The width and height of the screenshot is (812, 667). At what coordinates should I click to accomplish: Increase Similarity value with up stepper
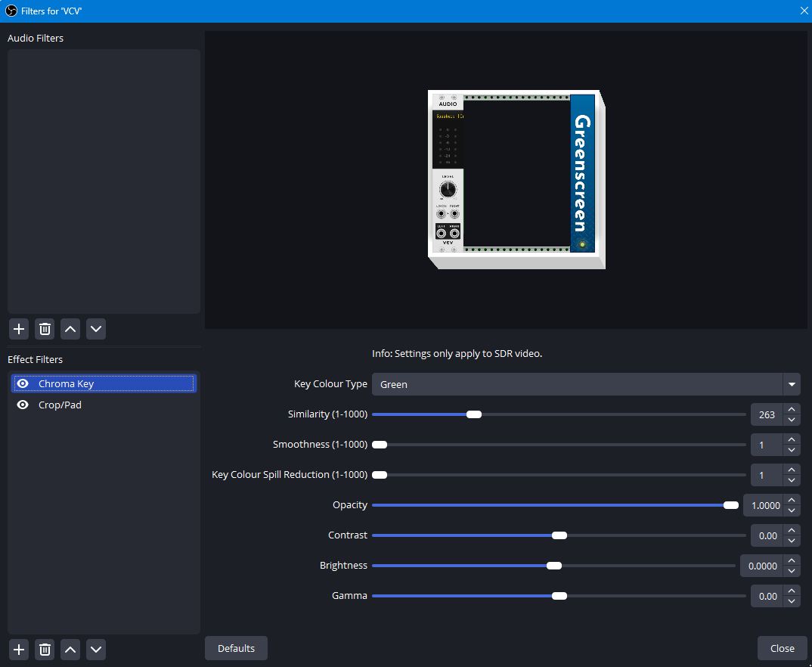792,409
